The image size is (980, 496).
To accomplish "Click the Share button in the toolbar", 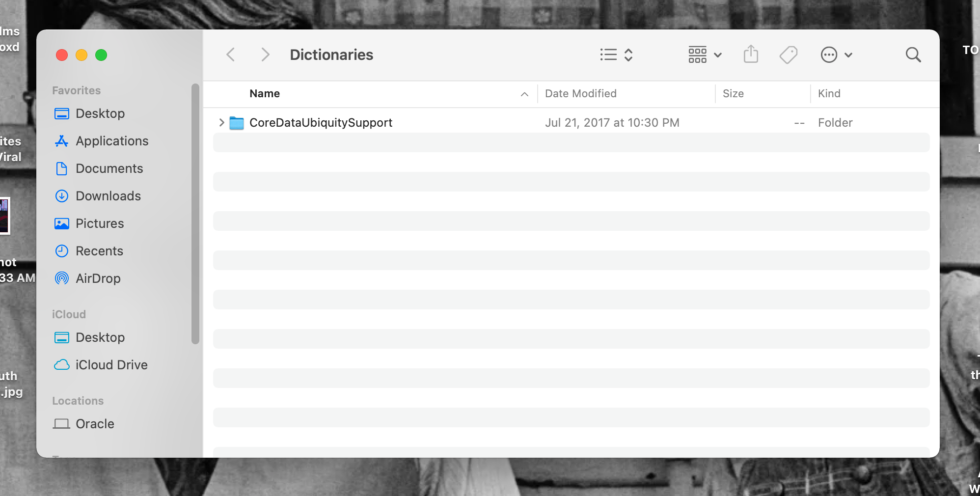I will [x=750, y=55].
